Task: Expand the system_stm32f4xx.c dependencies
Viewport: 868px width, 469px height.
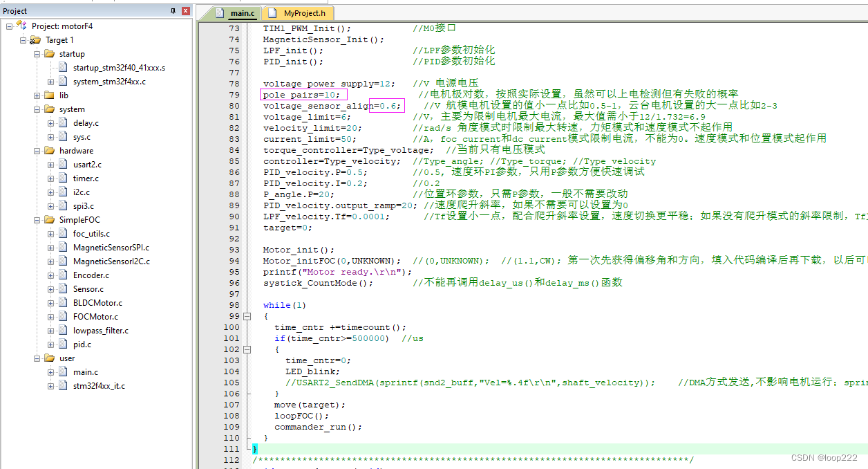Action: (x=50, y=82)
